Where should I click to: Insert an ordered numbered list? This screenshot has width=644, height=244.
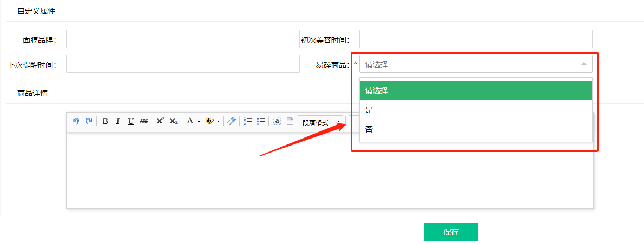pos(248,121)
